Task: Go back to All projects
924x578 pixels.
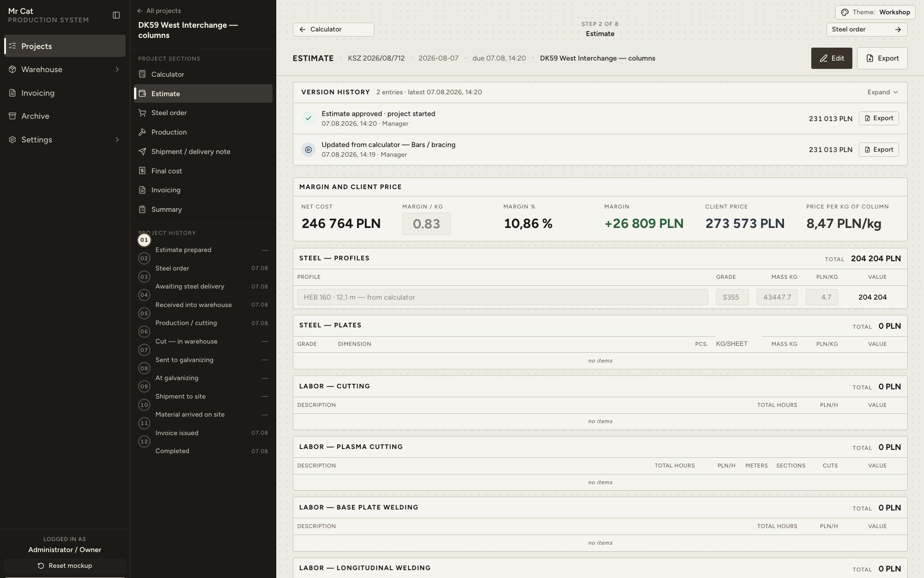Action: [159, 11]
